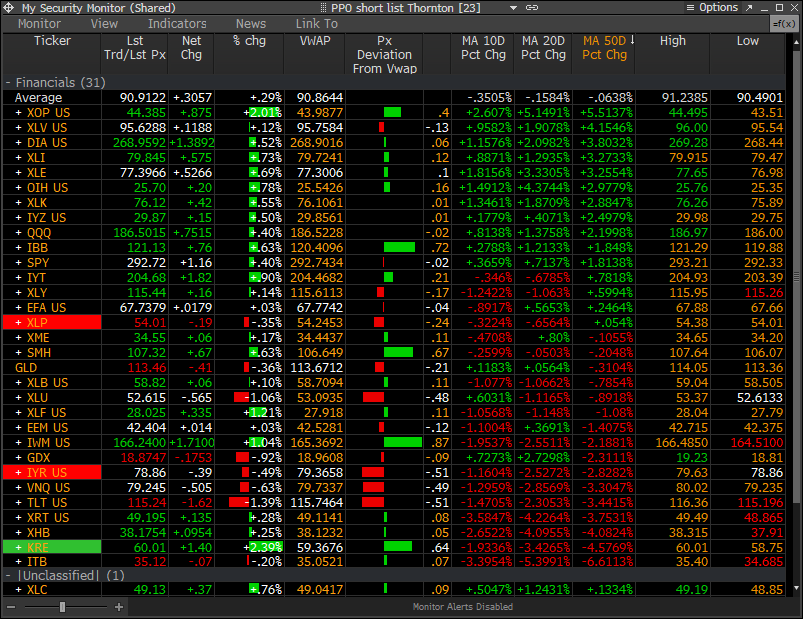Open the View menu
This screenshot has height=619, width=803.
104,24
